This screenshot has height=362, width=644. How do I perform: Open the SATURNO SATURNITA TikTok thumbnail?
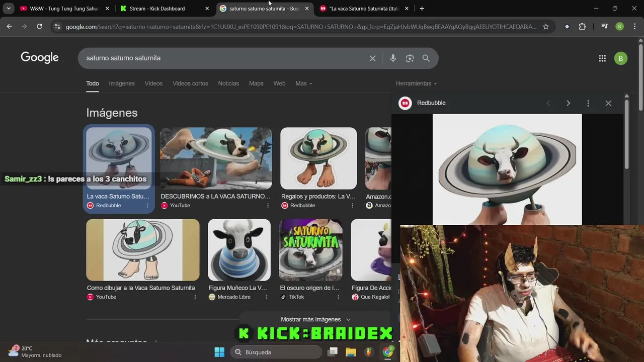coord(311,250)
